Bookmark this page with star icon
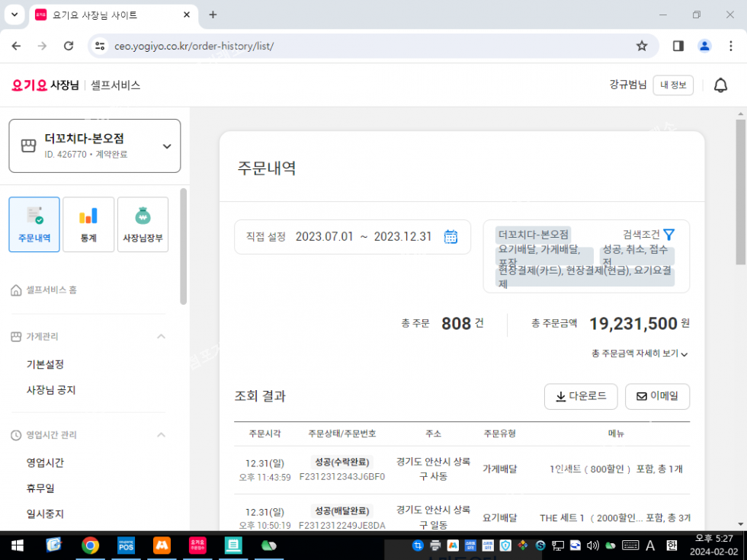747x560 pixels. [x=641, y=46]
